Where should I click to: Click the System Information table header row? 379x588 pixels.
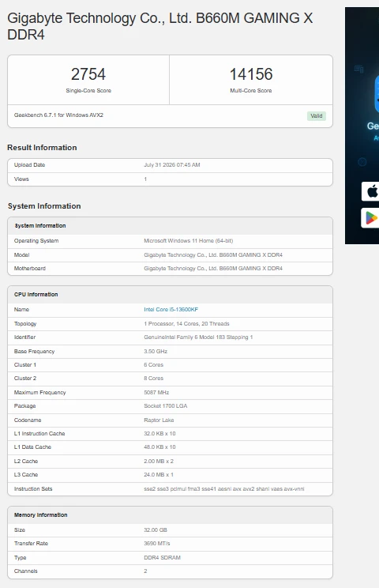(x=170, y=226)
